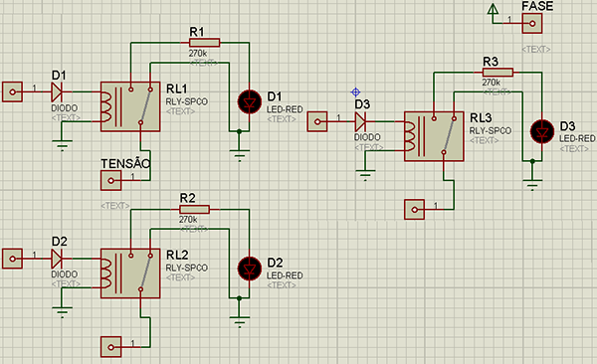Select the RL3 relay body
This screenshot has height=364, width=597.
434,136
